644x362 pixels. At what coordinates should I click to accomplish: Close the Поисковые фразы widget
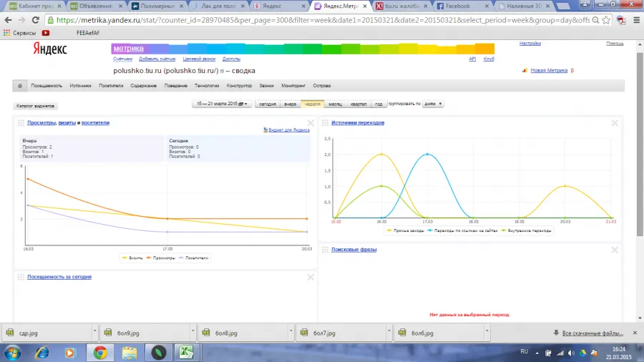click(615, 250)
